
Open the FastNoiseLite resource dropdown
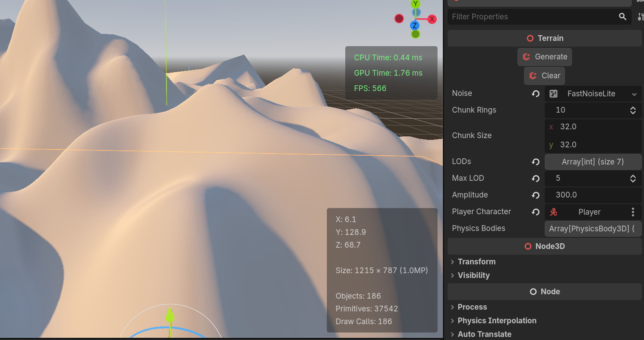point(634,94)
